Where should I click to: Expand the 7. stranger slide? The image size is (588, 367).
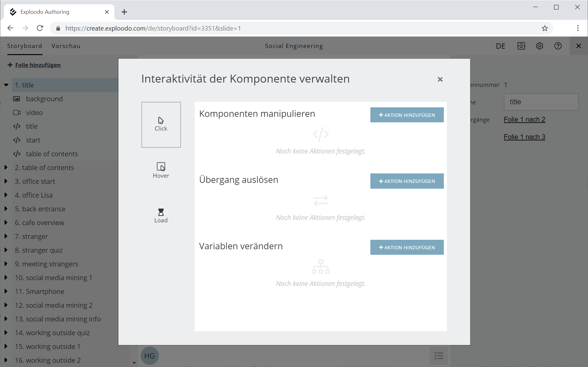pos(6,236)
